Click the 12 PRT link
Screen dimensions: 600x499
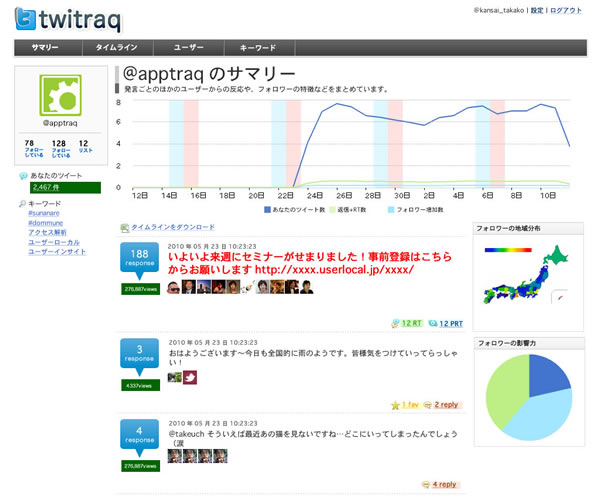point(451,323)
